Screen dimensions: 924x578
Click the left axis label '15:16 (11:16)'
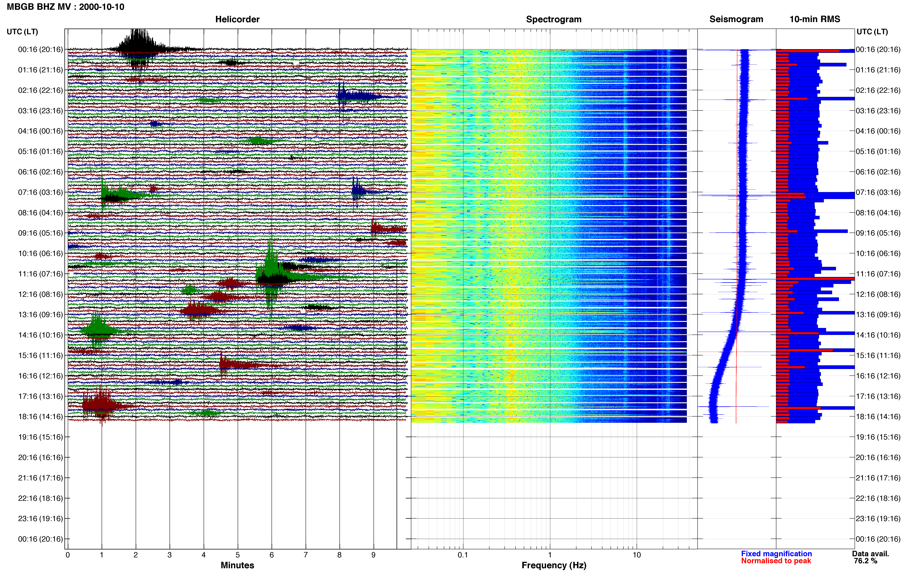40,356
